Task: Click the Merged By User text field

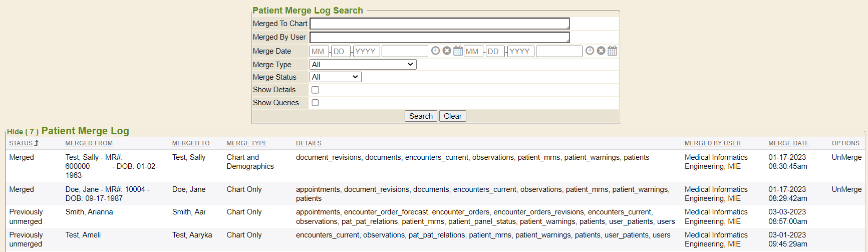Action: (439, 37)
